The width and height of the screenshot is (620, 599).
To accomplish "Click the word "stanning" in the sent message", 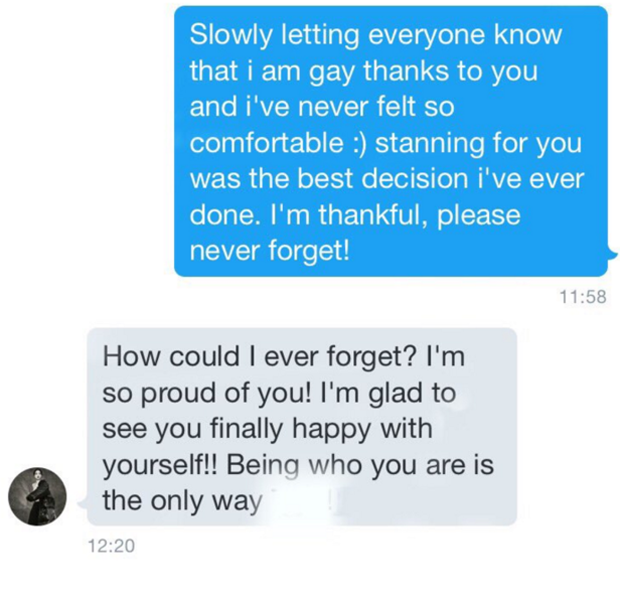I will 429,144.
